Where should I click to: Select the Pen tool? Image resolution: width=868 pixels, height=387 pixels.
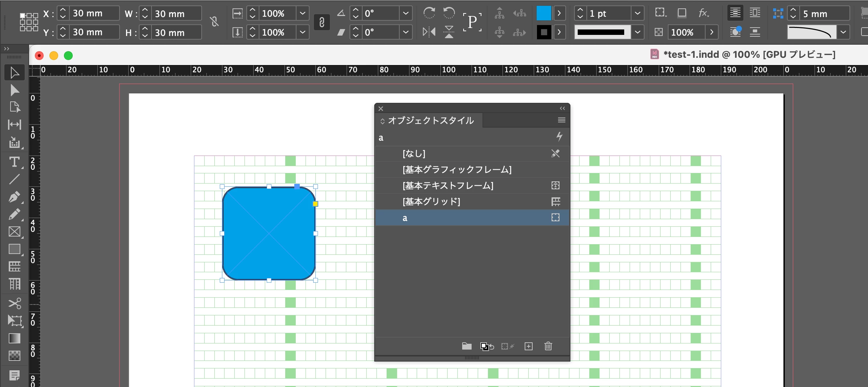coord(15,197)
